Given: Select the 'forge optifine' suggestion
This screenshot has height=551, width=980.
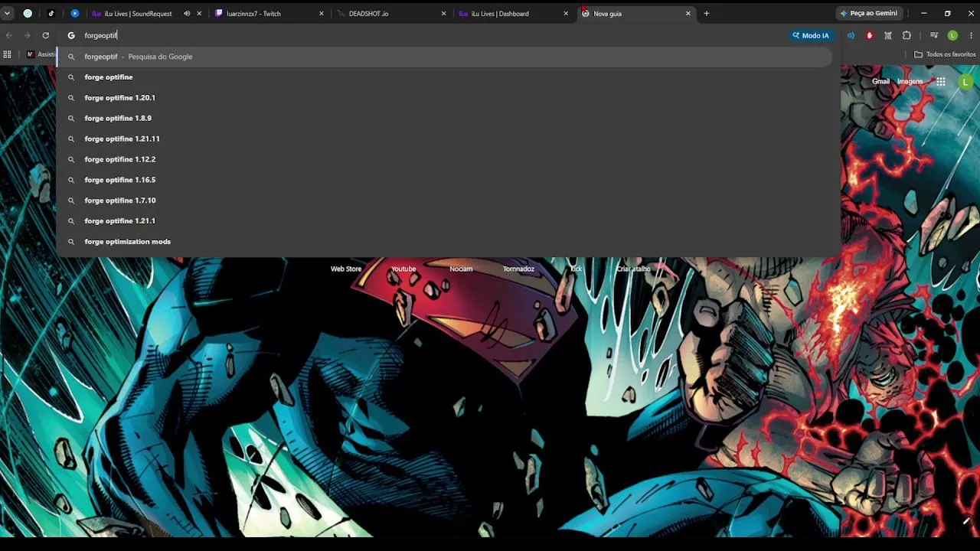Looking at the screenshot, I should coord(444,77).
